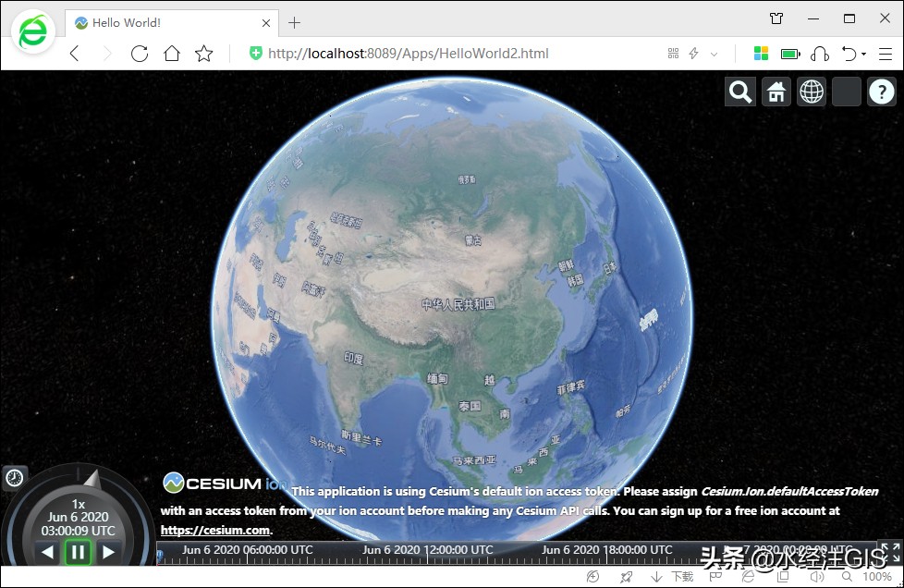Reload the current page
The height and width of the screenshot is (588, 904).
coord(140,54)
